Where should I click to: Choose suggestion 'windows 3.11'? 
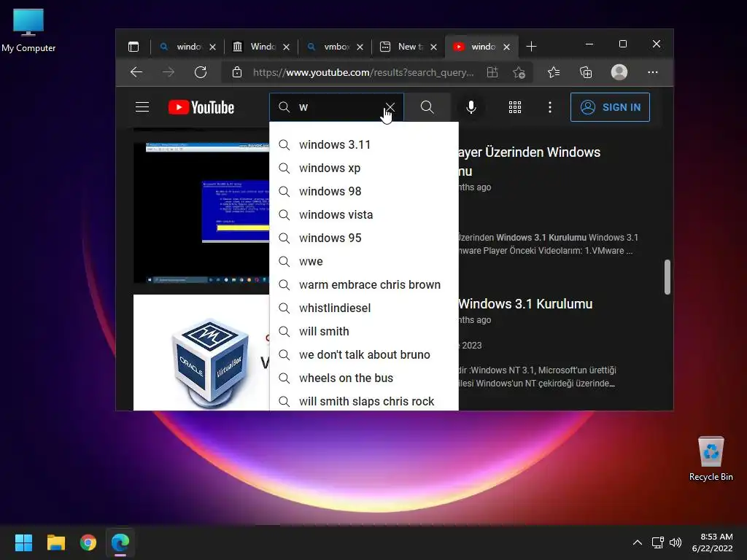click(x=363, y=145)
